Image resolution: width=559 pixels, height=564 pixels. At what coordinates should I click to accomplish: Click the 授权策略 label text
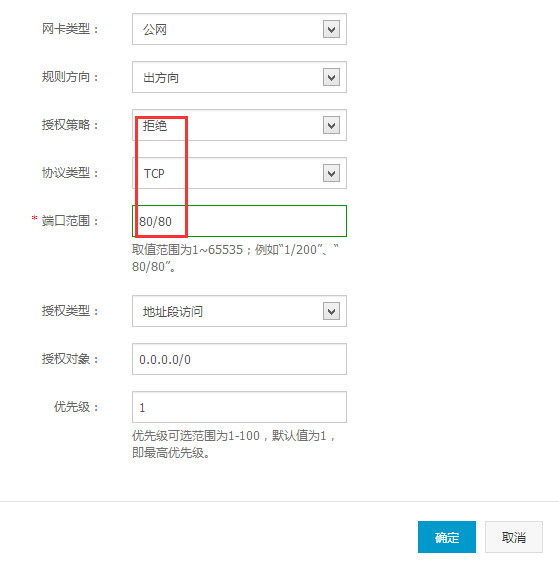[x=70, y=125]
